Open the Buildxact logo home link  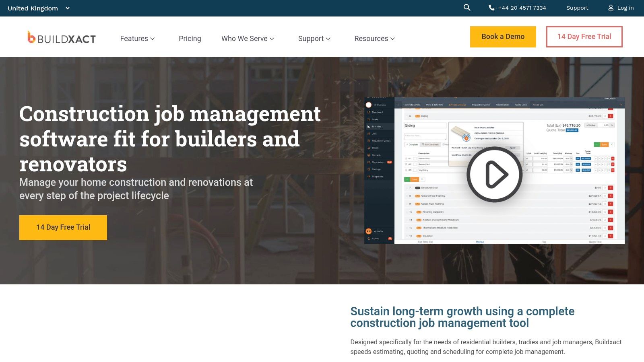pos(62,37)
